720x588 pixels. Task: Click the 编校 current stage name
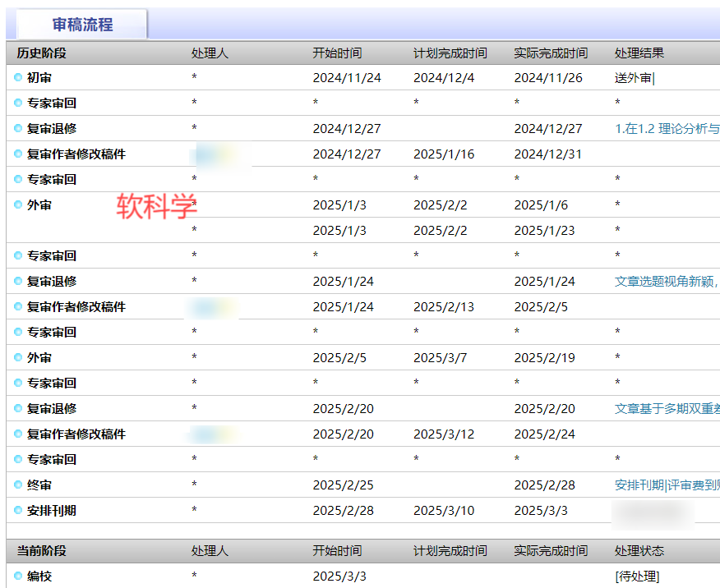[x=39, y=576]
